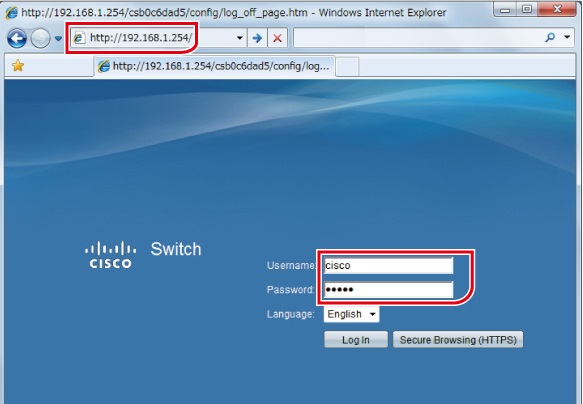Click the Cisco logo

click(x=110, y=255)
